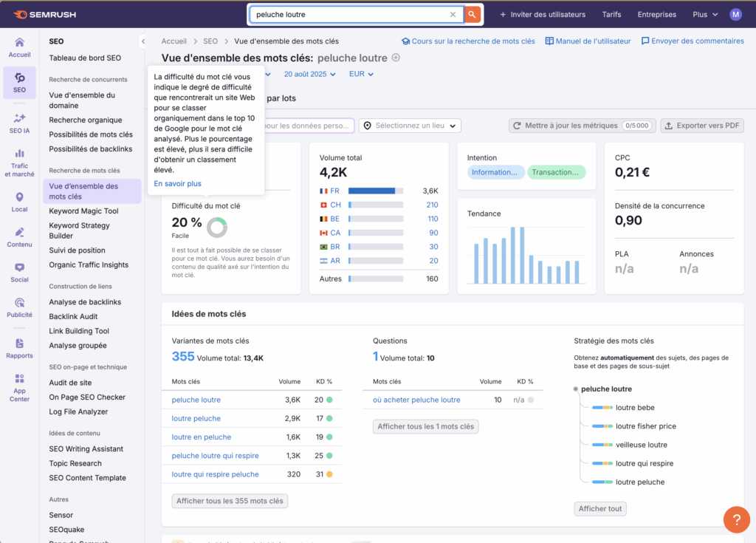Open the 20 août 2025 date dropdown
Image resolution: width=756 pixels, height=543 pixels.
(x=309, y=74)
